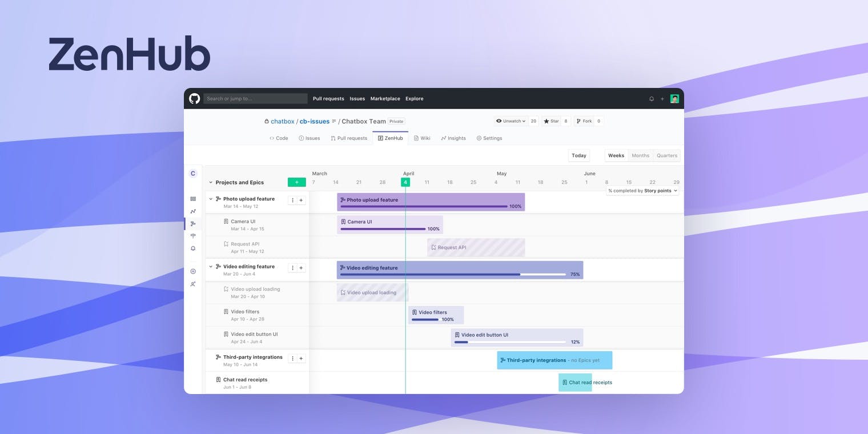Select the teal Chat read receipts timeline bar

point(575,383)
